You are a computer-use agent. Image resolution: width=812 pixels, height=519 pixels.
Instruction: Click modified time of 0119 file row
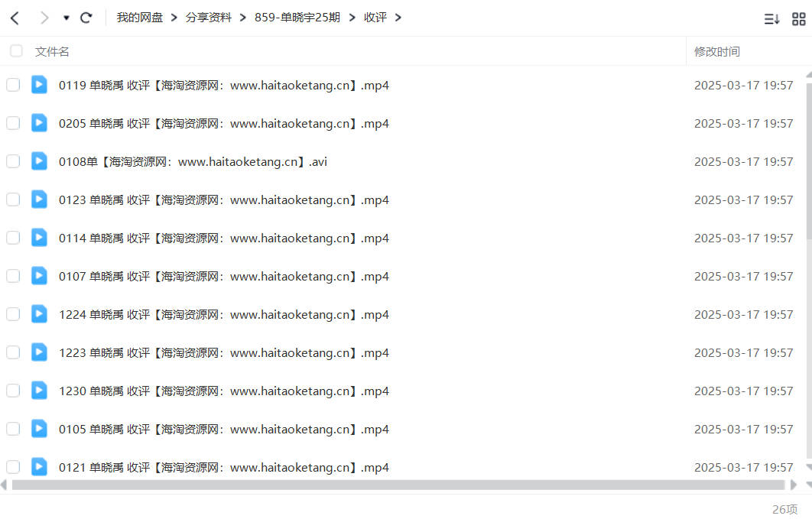click(744, 86)
